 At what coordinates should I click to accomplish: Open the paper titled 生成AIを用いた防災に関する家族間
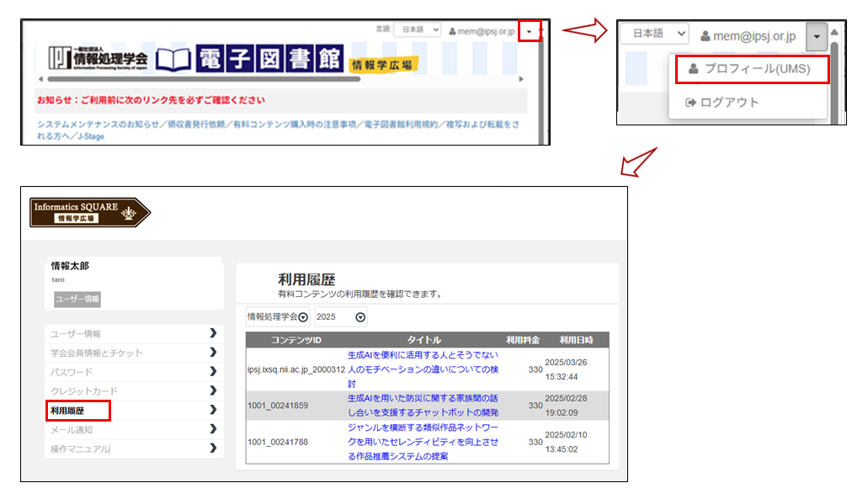point(423,405)
